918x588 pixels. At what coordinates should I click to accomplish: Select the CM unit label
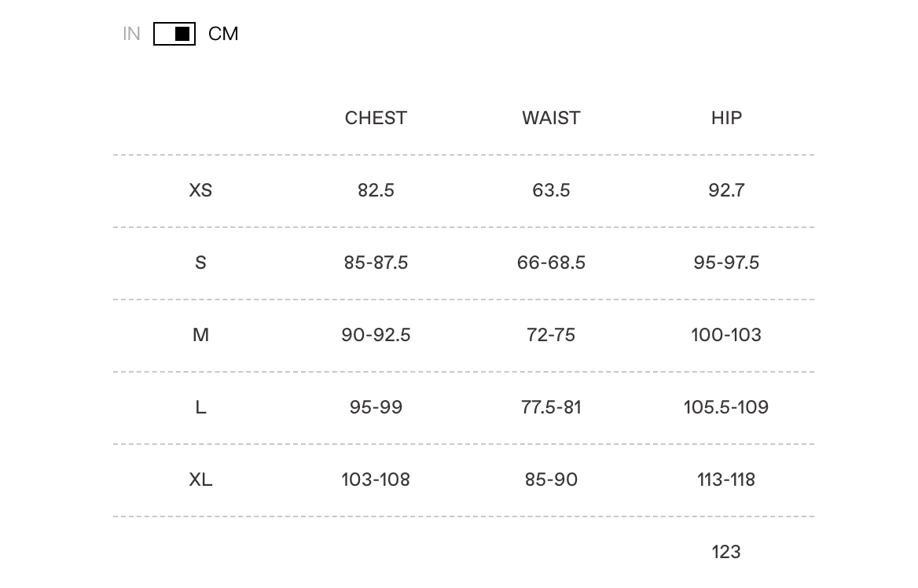223,34
